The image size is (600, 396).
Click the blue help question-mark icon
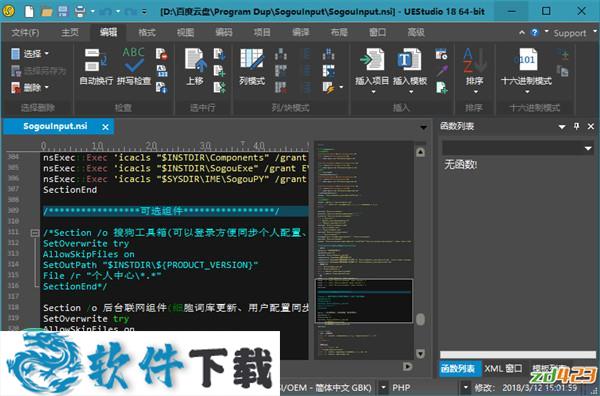pos(534,33)
